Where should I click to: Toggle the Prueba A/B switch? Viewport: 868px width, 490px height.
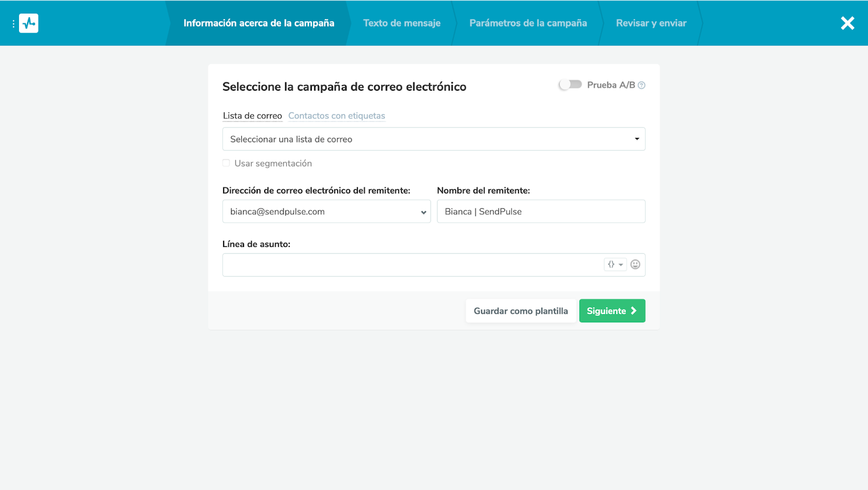570,85
